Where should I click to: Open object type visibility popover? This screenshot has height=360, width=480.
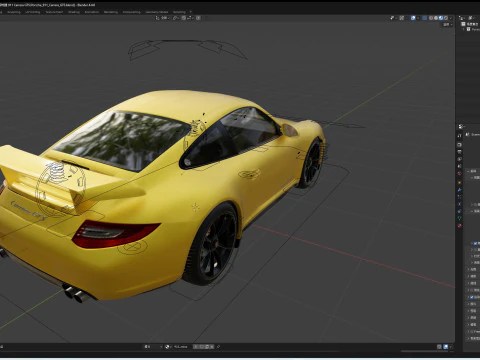click(x=393, y=18)
